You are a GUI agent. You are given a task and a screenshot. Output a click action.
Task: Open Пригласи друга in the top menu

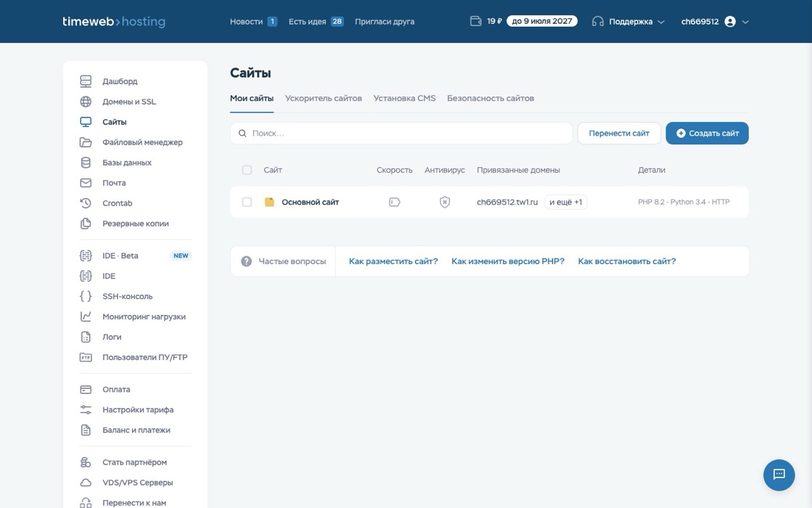(384, 21)
